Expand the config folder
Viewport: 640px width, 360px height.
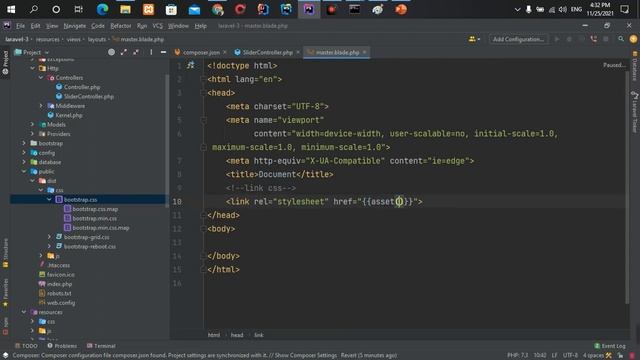click(24, 153)
